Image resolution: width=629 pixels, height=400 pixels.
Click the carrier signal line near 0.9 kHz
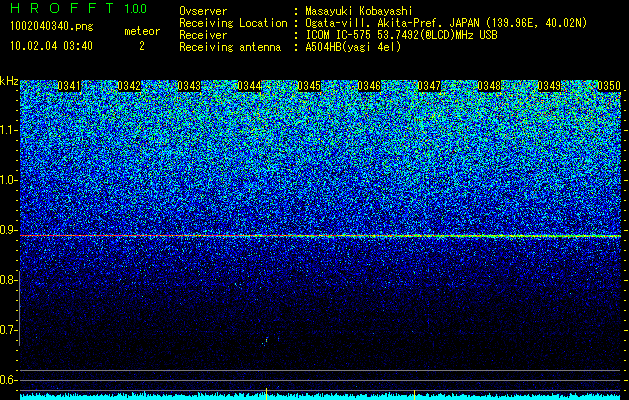click(x=320, y=236)
